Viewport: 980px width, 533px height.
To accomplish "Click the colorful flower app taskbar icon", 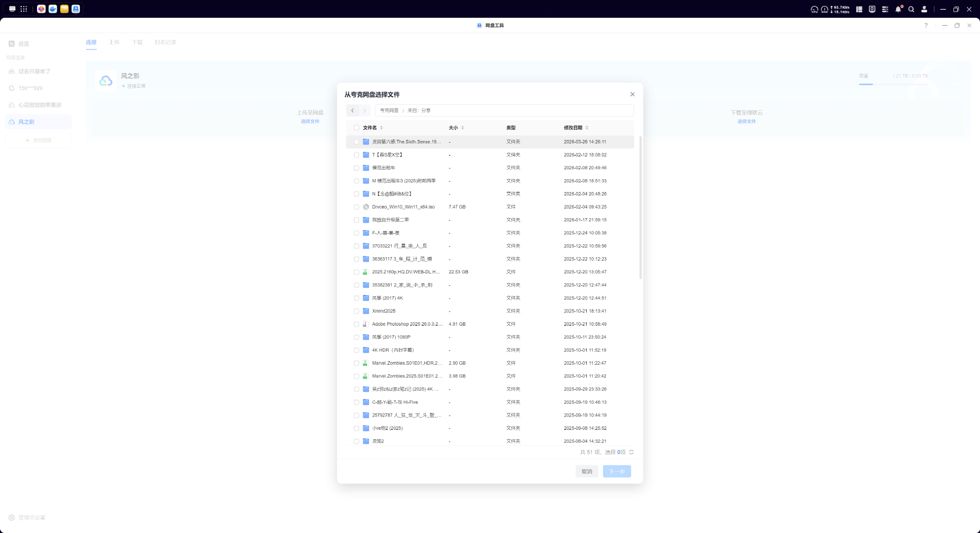I will pos(41,9).
